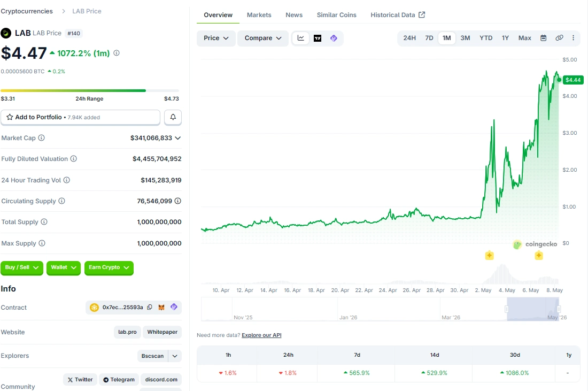This screenshot has height=391, width=588.
Task: Click the left handle of chart range selector
Action: tap(507, 309)
